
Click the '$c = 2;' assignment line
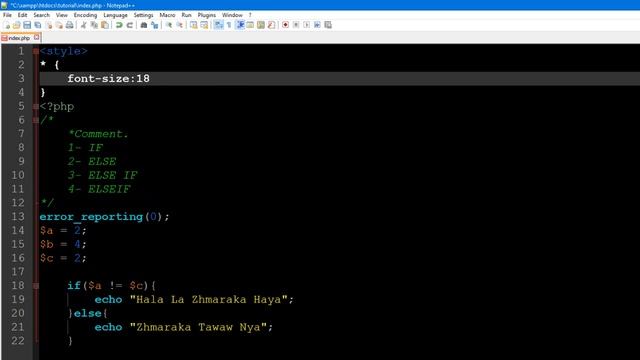pyautogui.click(x=63, y=258)
